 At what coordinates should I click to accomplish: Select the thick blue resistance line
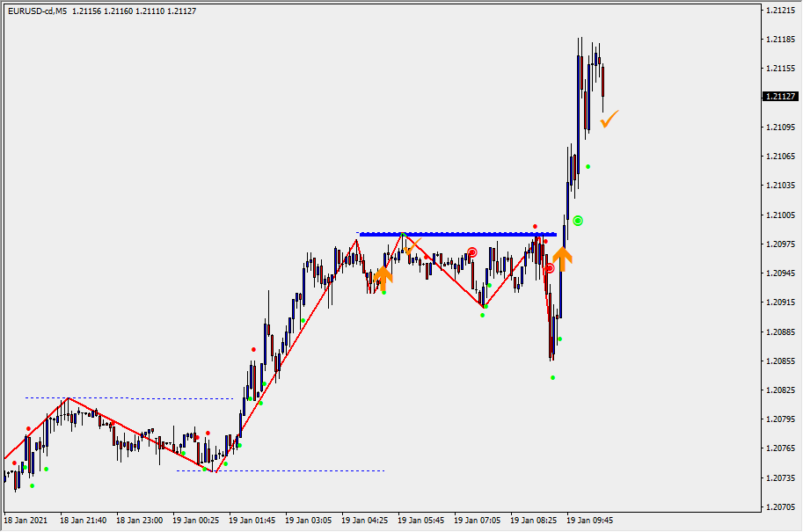pos(457,234)
